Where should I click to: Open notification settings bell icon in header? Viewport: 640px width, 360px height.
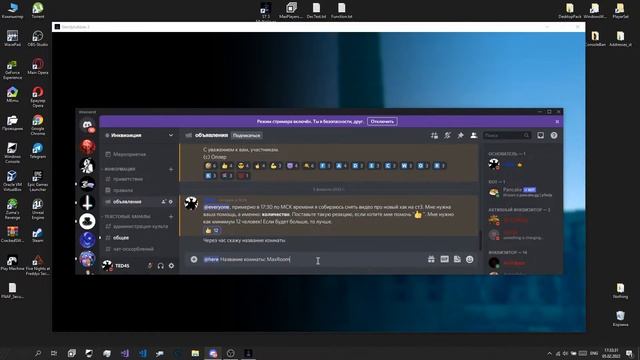click(x=447, y=136)
